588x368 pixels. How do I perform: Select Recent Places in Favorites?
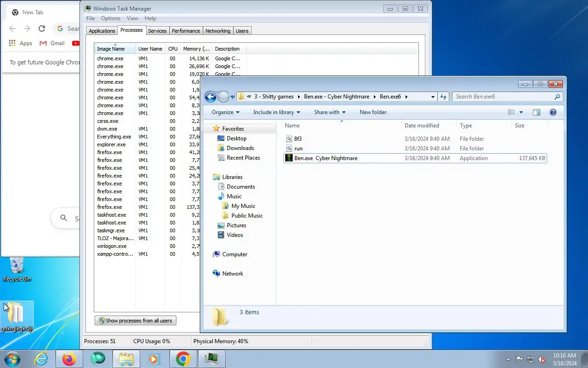pyautogui.click(x=239, y=158)
